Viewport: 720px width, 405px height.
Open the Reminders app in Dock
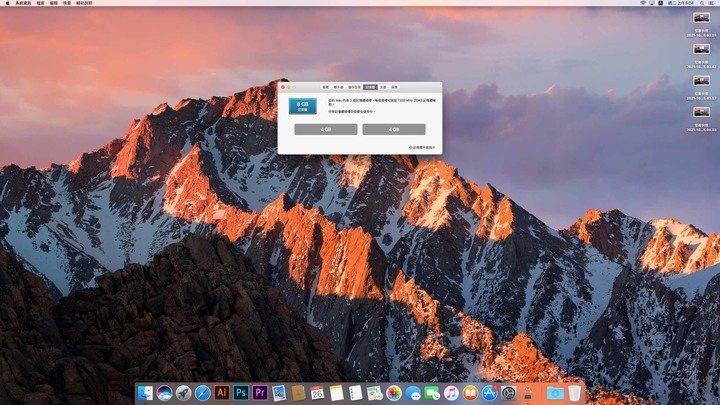pyautogui.click(x=355, y=393)
